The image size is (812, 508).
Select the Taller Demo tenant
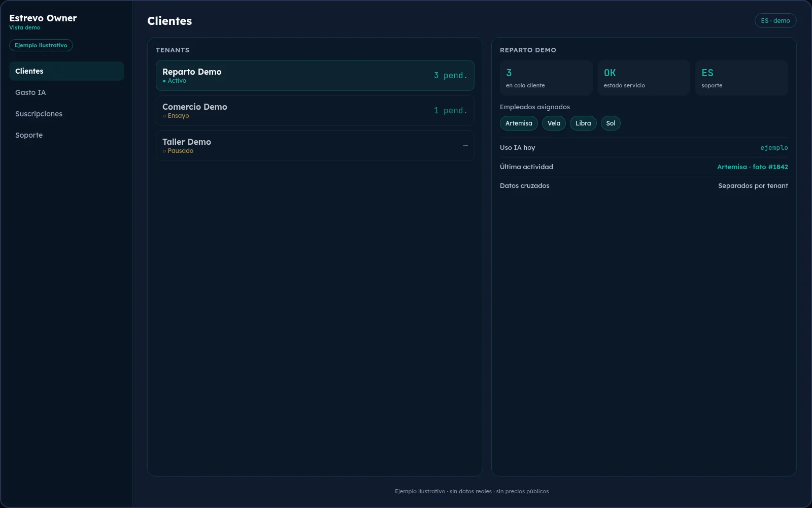(315, 146)
